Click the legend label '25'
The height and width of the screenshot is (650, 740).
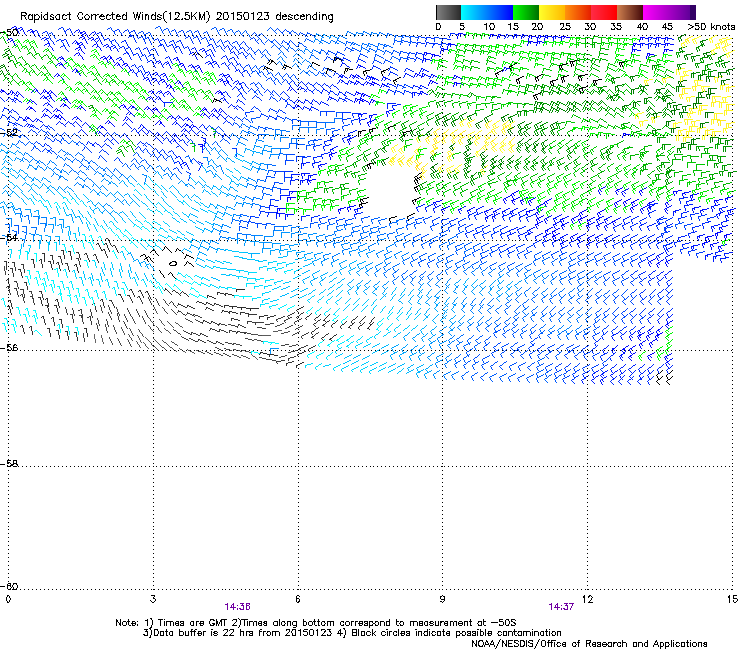pos(565,26)
